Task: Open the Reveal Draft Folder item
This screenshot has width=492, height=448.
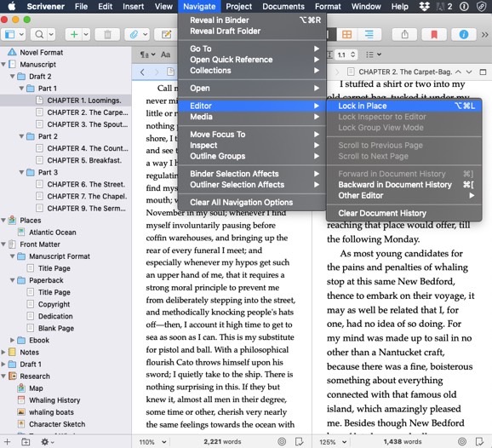Action: [x=252, y=31]
